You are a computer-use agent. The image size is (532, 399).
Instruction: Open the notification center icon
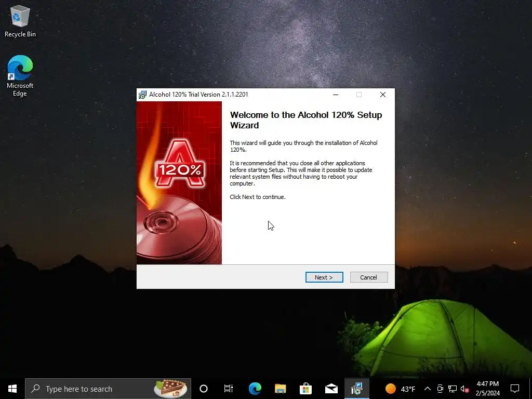point(515,389)
